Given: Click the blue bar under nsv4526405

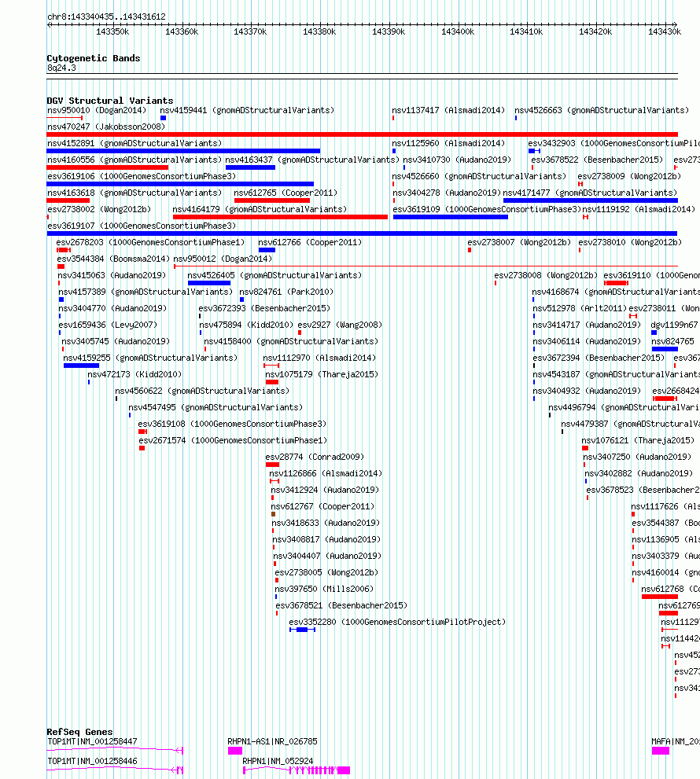Looking at the screenshot, I should tap(209, 283).
